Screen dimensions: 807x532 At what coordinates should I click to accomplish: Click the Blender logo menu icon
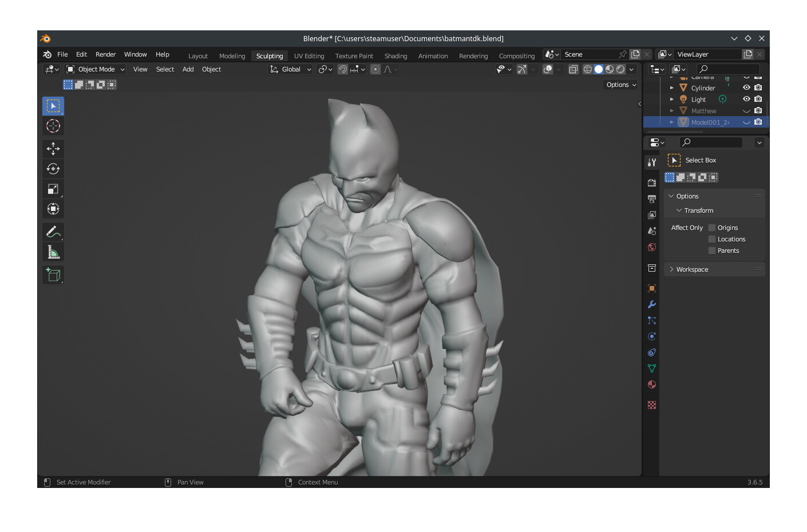pos(48,54)
